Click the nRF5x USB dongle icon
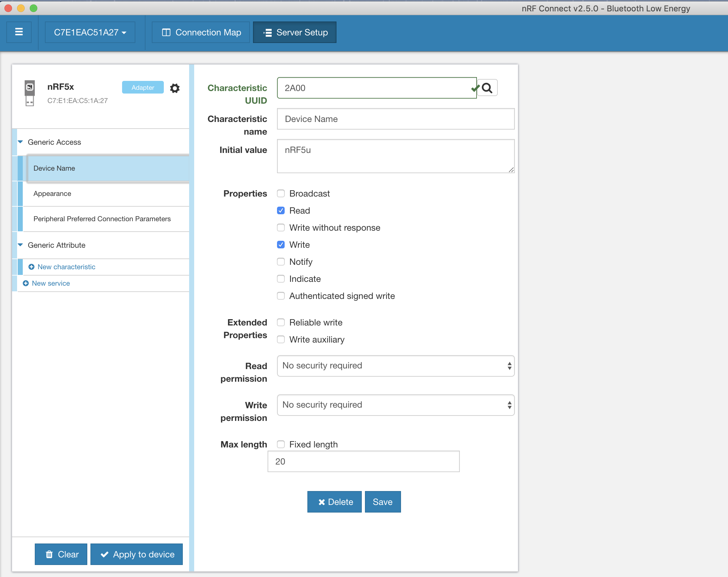This screenshot has height=577, width=728. (x=30, y=93)
